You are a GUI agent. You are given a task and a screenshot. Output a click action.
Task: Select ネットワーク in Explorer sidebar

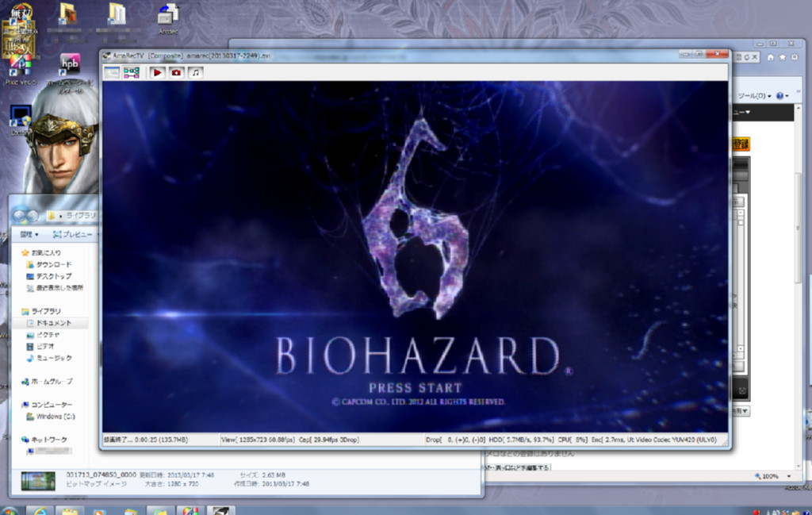click(x=44, y=440)
